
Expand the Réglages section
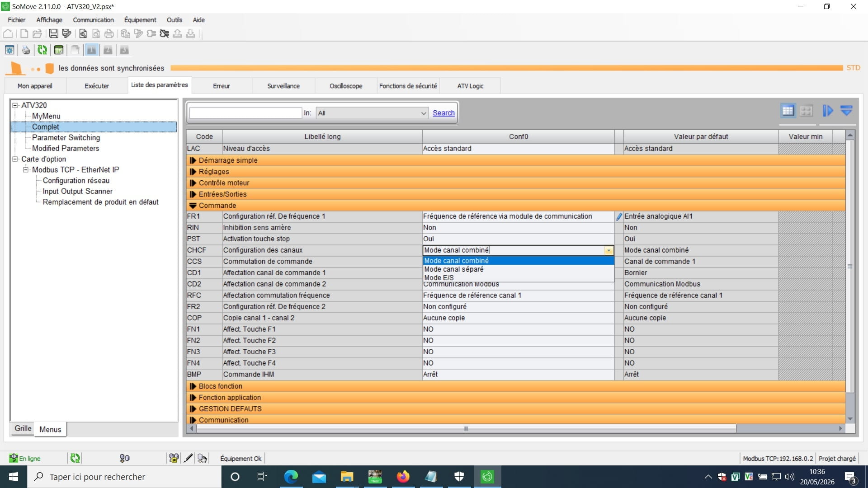tap(193, 172)
